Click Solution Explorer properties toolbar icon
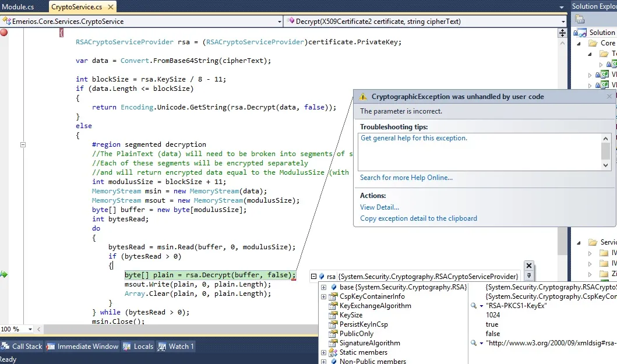 [x=579, y=19]
